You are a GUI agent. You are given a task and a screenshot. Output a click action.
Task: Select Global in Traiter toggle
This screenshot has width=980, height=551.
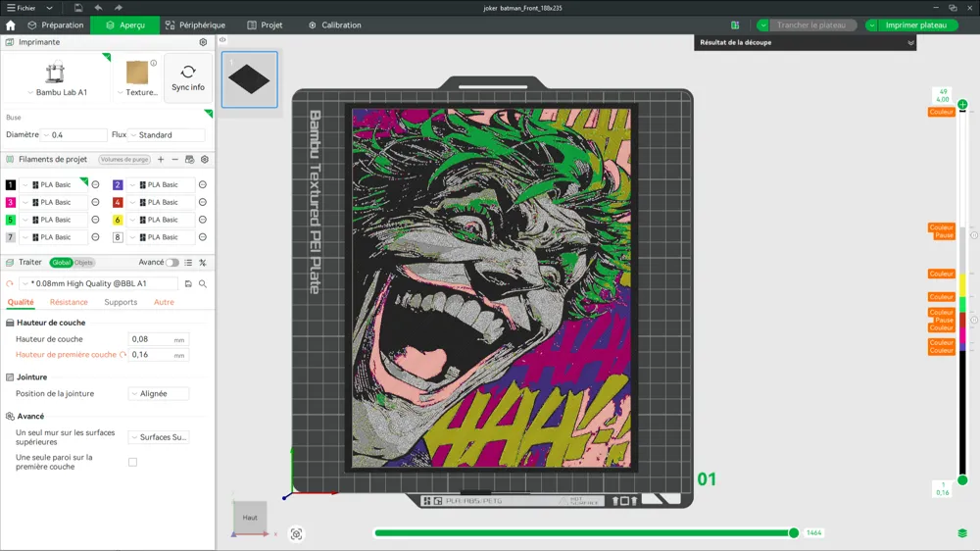(x=61, y=263)
